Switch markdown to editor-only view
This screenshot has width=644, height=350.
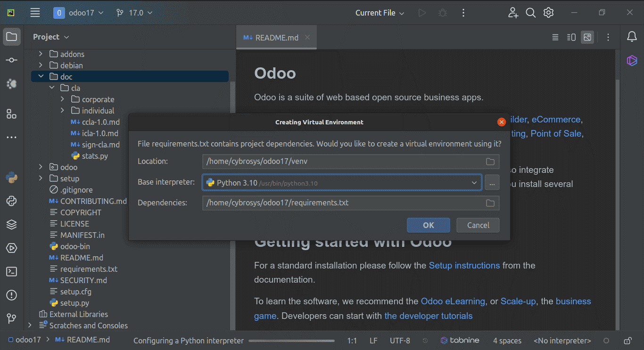tap(555, 37)
